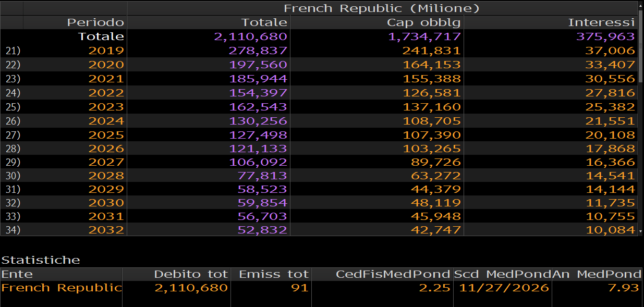Click 2026 interest value 17,868

(x=609, y=148)
